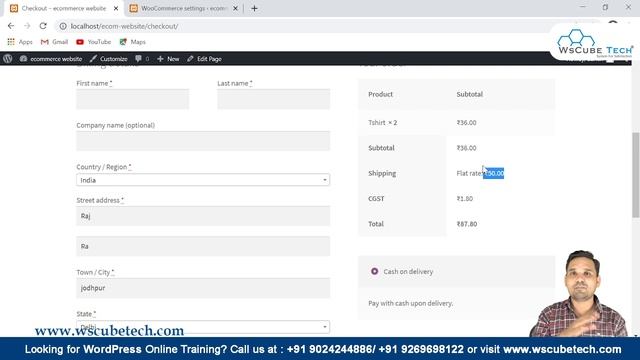This screenshot has width=640, height=360.
Task: Click the CGST value ₹1.80
Action: coord(464,199)
